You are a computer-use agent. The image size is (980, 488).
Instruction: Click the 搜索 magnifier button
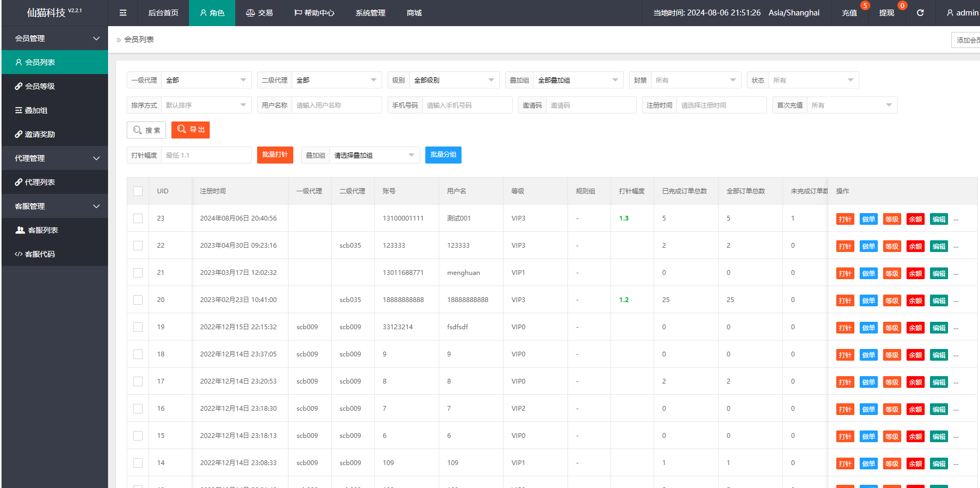click(x=146, y=130)
